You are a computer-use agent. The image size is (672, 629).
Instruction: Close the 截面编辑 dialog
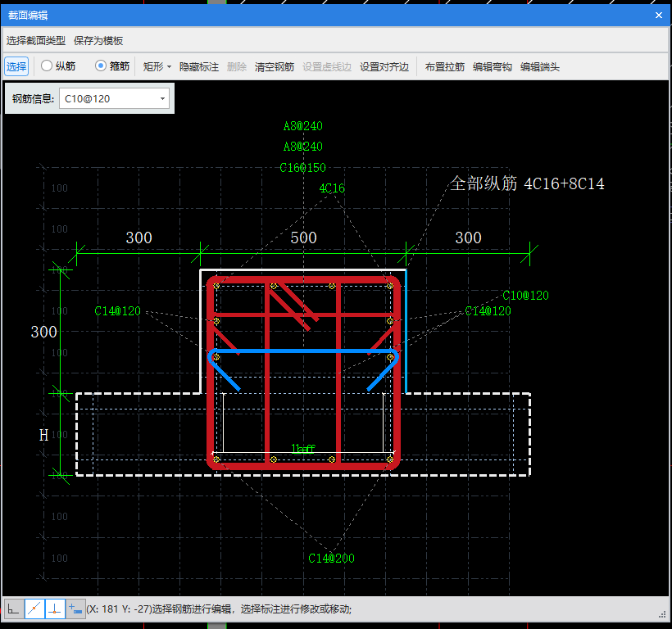tap(659, 16)
